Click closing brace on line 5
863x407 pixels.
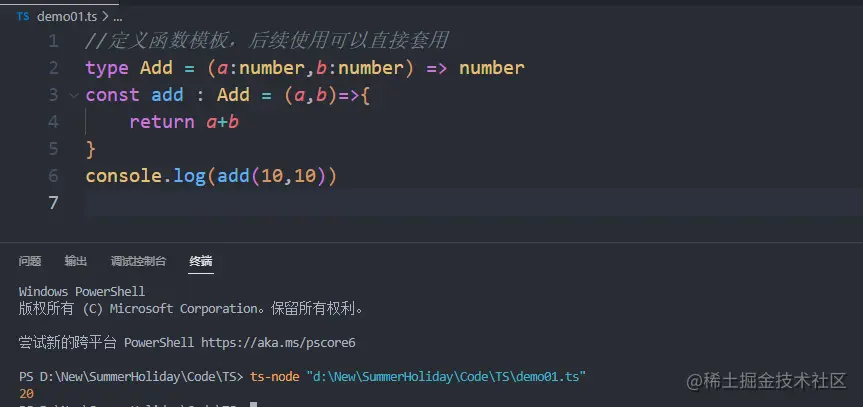(91, 149)
